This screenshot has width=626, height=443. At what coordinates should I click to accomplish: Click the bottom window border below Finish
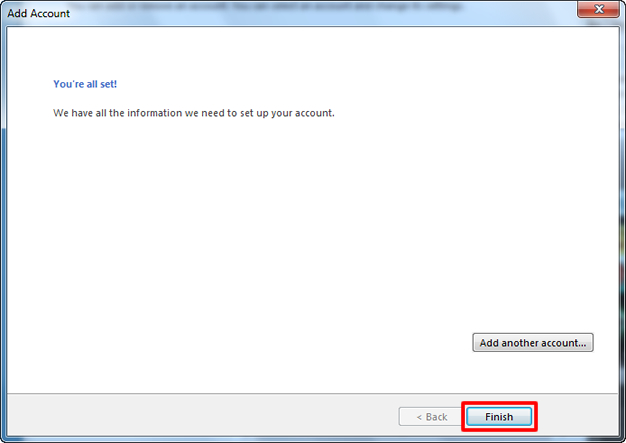499,439
